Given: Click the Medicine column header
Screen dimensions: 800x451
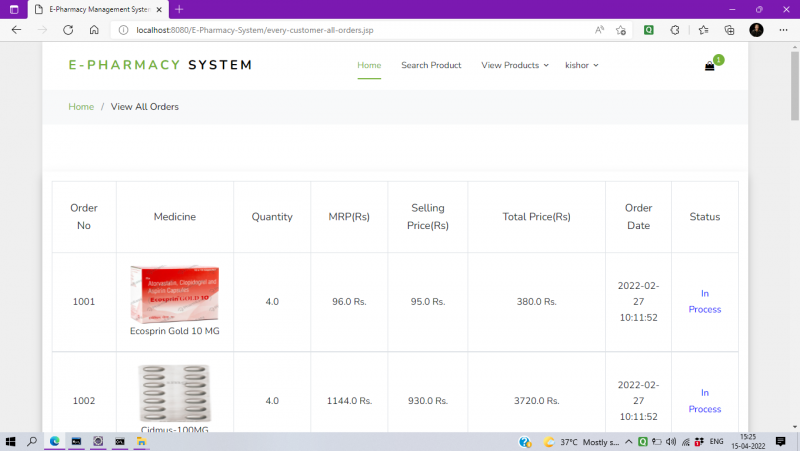Looking at the screenshot, I should tap(174, 217).
